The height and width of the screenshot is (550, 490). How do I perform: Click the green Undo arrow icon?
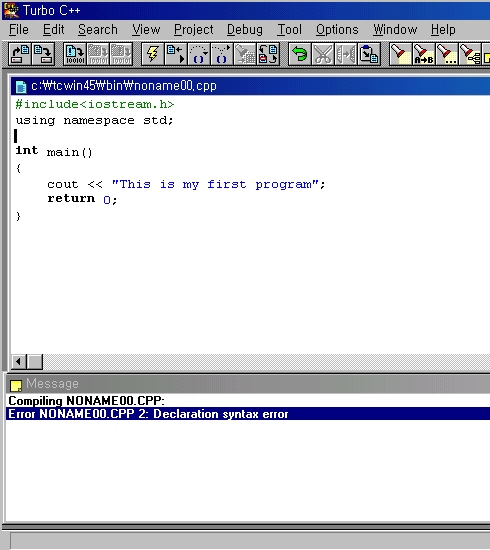[300, 55]
